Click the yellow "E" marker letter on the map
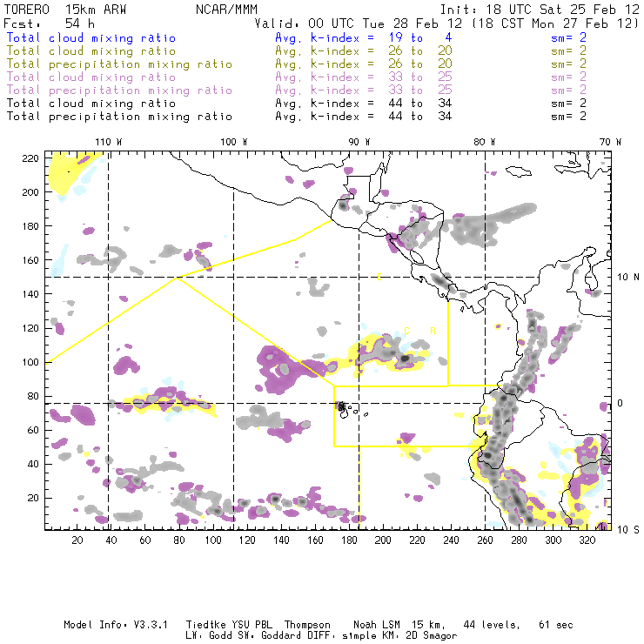This screenshot has width=644, height=644. tap(380, 278)
